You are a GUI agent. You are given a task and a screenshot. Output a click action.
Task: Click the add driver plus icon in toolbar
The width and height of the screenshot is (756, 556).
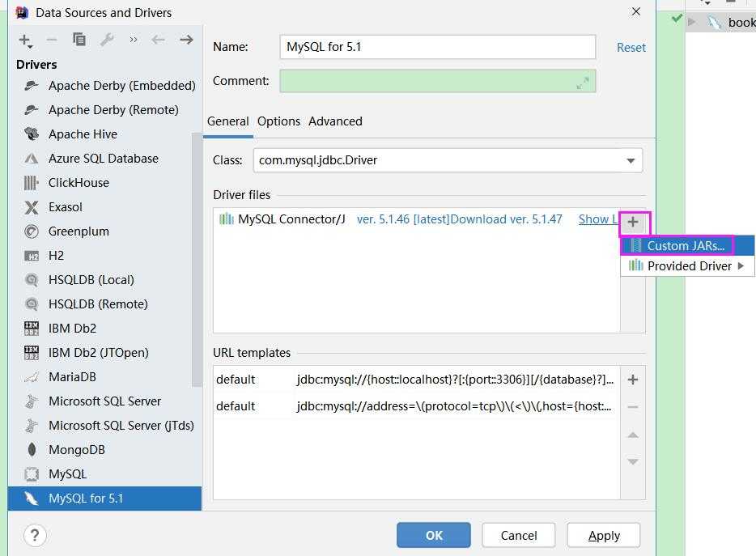point(25,40)
